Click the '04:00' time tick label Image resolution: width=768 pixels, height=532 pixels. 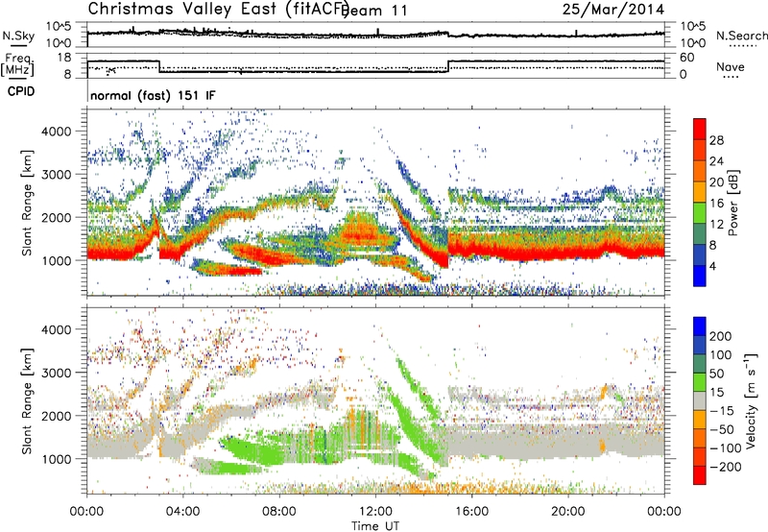pyautogui.click(x=183, y=512)
